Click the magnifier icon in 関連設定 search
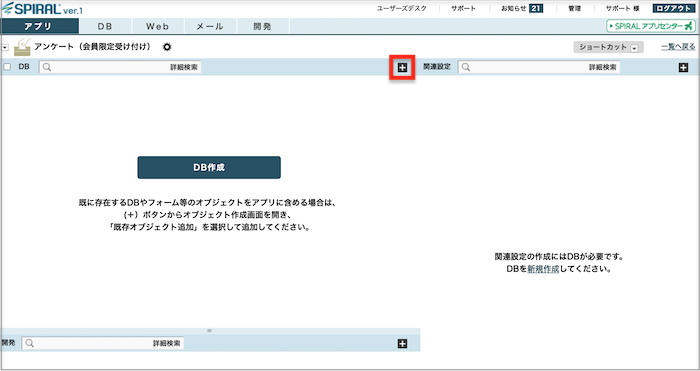This screenshot has height=371, width=700. click(x=466, y=67)
